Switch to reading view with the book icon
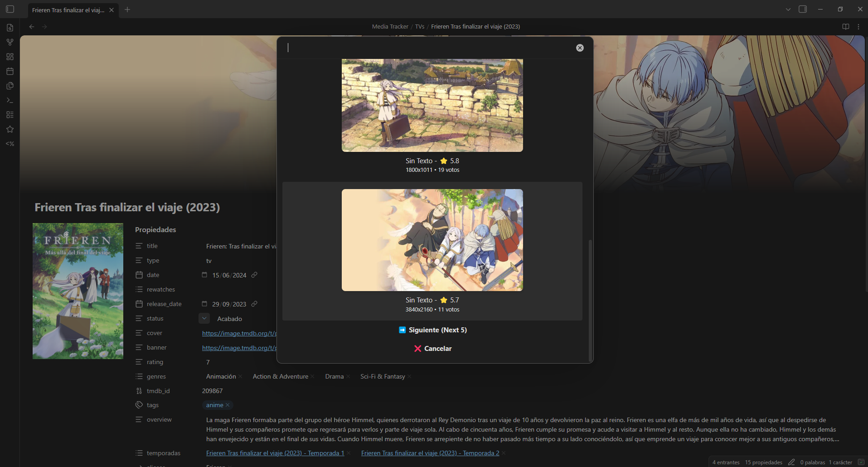 845,26
